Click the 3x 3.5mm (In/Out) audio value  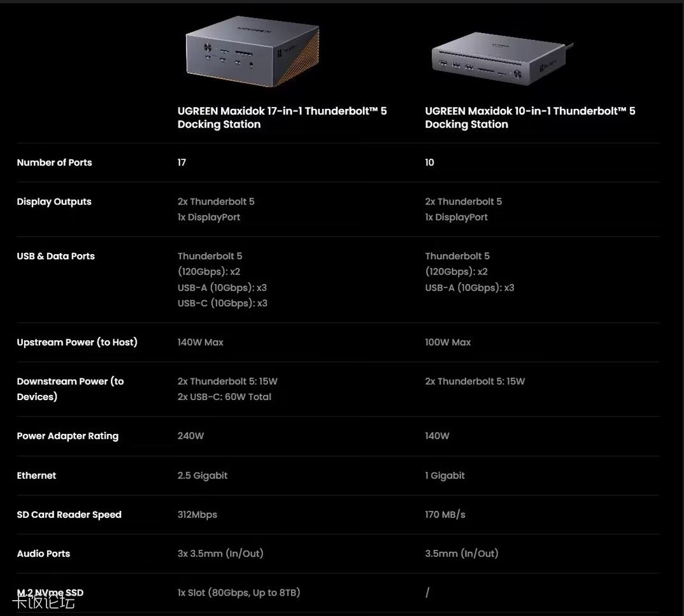(220, 554)
